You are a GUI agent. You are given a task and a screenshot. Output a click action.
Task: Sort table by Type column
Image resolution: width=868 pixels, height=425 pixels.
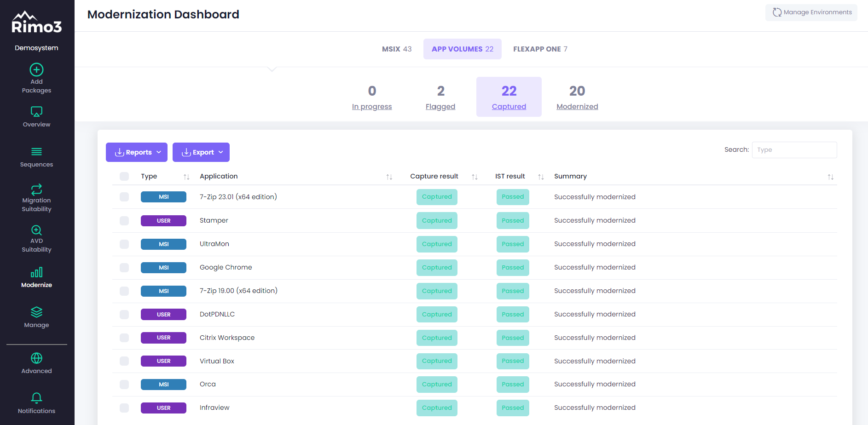[186, 177]
